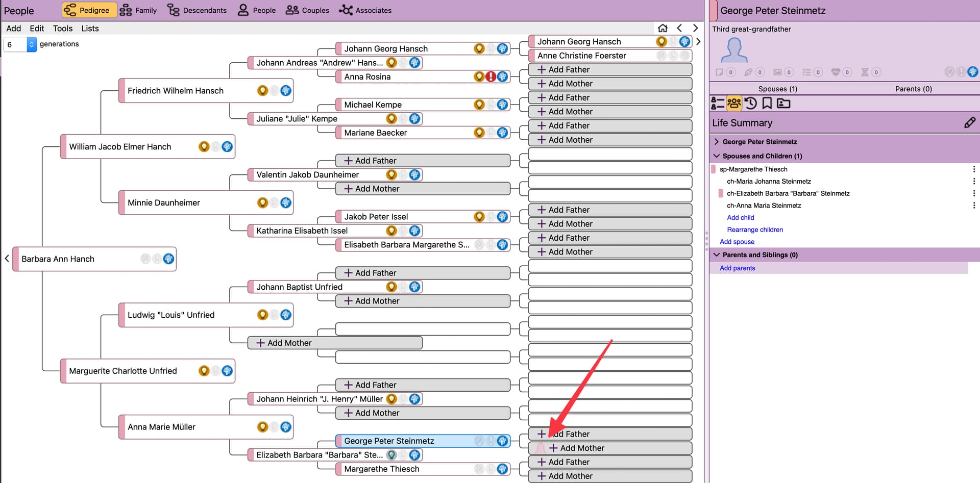Click FamilySearch icon on Ludwig "Louis" Unfried
Image resolution: width=980 pixels, height=483 pixels.
pos(286,315)
